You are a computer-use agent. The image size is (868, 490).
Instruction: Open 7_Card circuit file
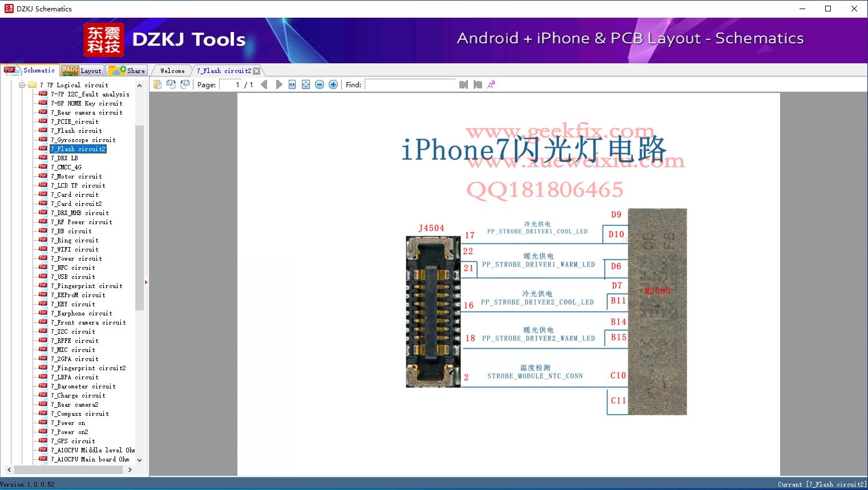pyautogui.click(x=74, y=195)
